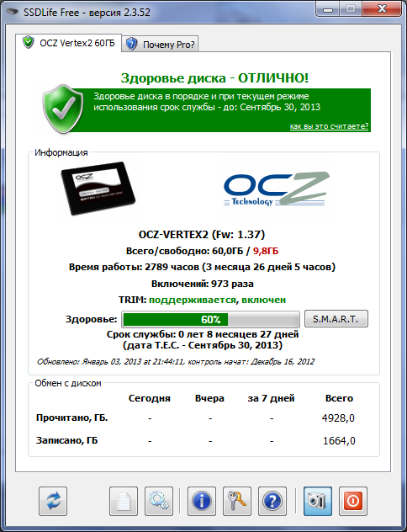Click the total read value 4928,0
Image resolution: width=407 pixels, height=532 pixels.
click(x=338, y=418)
